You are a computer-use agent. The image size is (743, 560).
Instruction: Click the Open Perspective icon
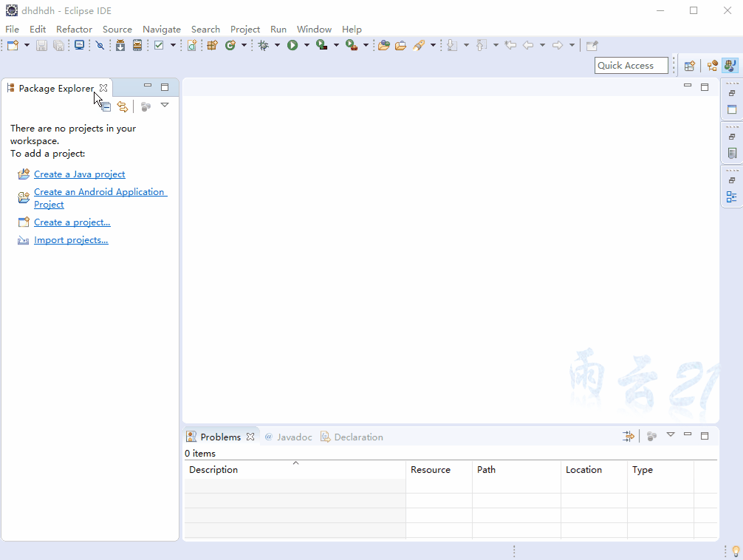[690, 66]
